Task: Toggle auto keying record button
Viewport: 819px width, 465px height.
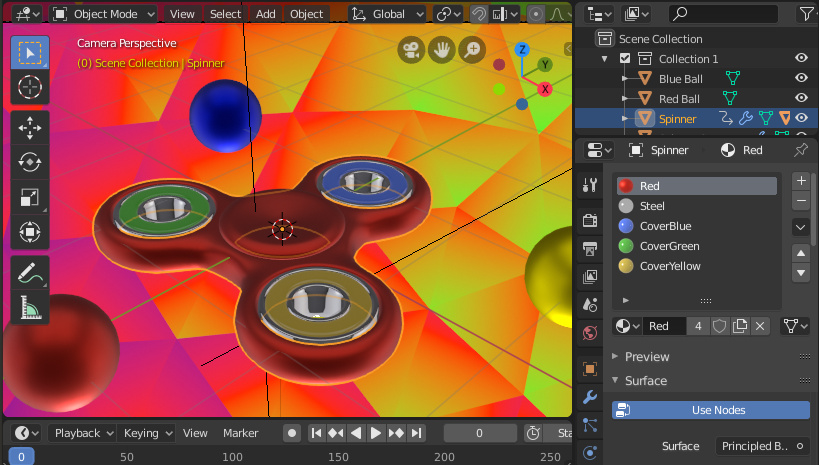Action: 292,433
